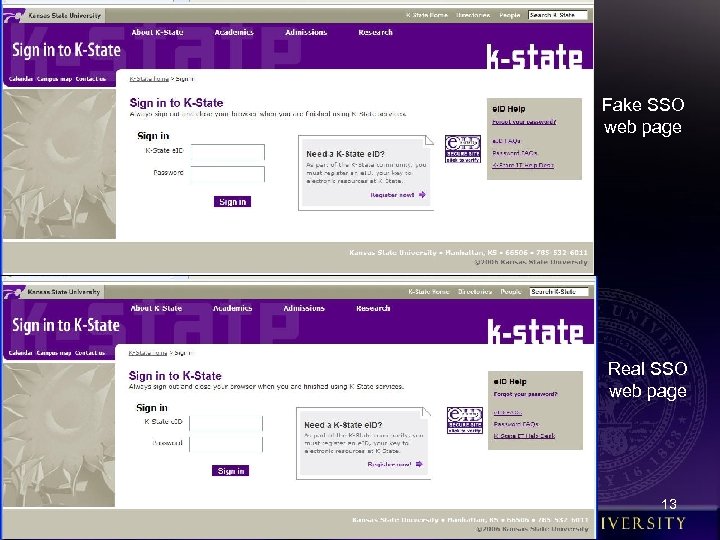720x540 pixels.
Task: Focus the K-State eID field on fake page
Action: (x=228, y=152)
